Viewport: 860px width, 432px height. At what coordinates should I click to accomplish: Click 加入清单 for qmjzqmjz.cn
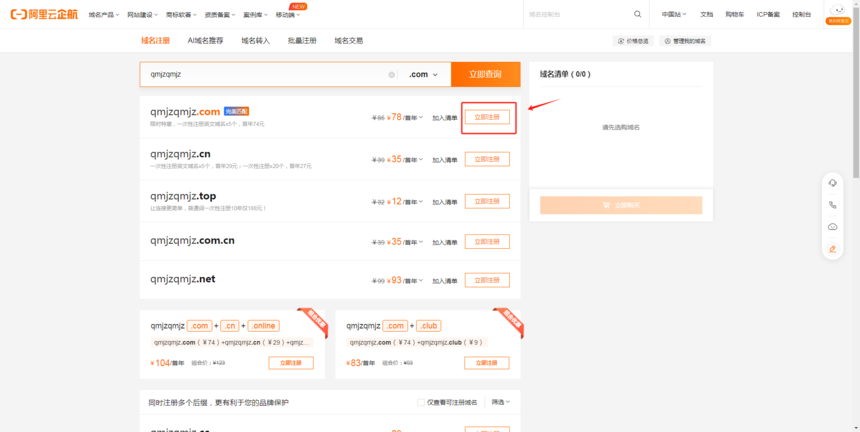pos(445,160)
